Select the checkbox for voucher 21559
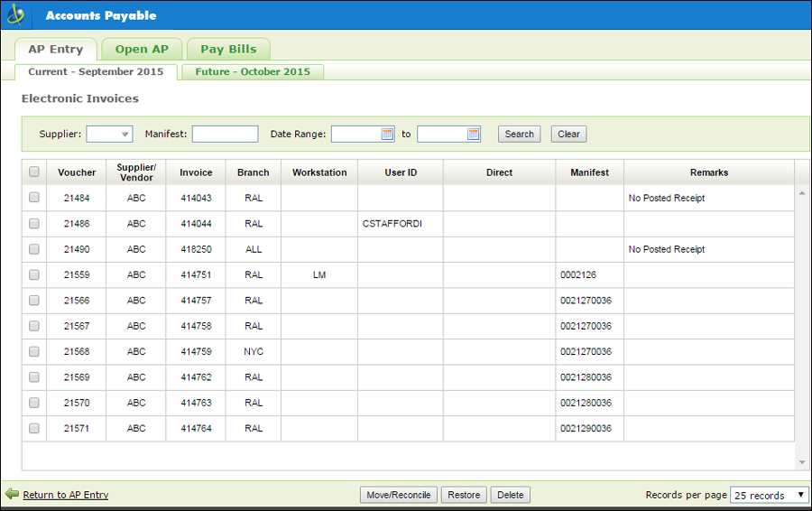Screen dimensions: 812x511 (x=34, y=274)
